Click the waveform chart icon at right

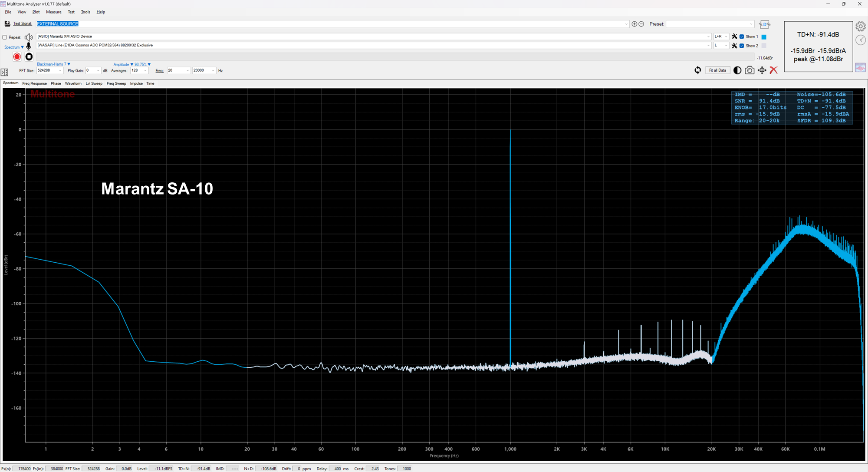pos(861,67)
